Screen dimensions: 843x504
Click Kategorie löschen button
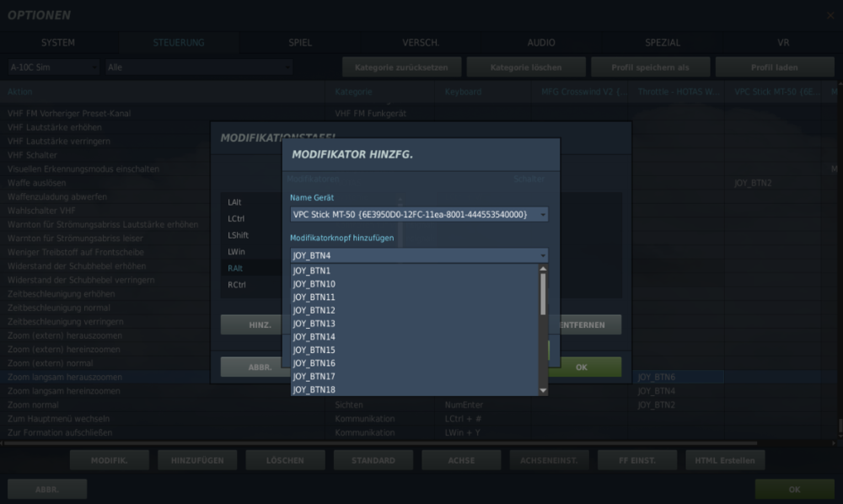tap(526, 67)
